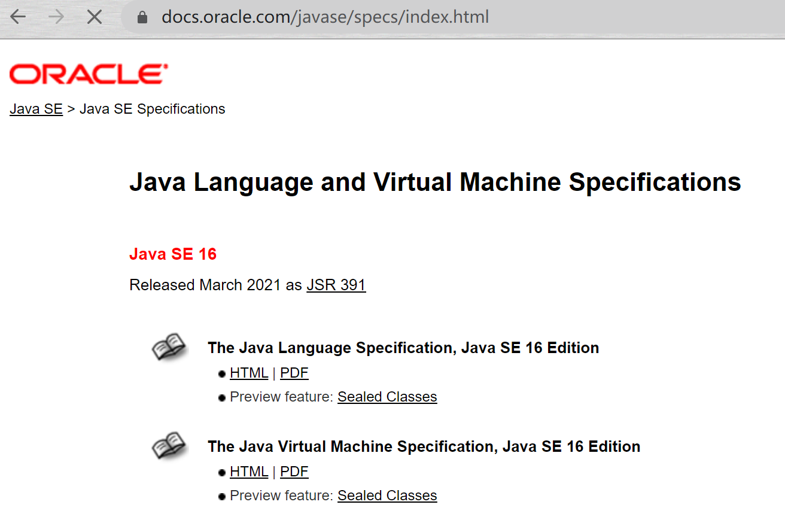Viewport: 785px width, 532px height.
Task: Click the browser back arrow
Action: tap(19, 17)
